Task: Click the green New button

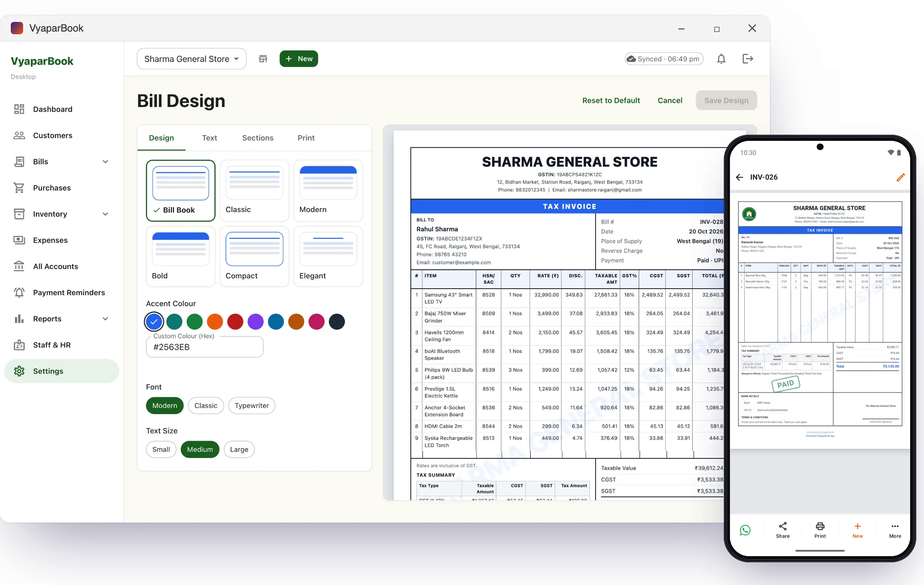Action: pos(299,59)
